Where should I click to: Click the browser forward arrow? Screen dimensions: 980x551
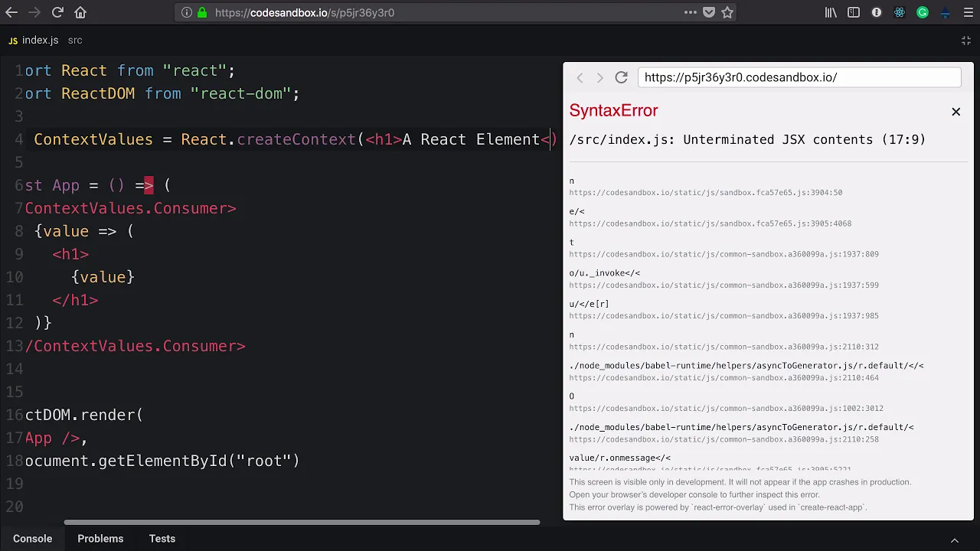[x=34, y=12]
